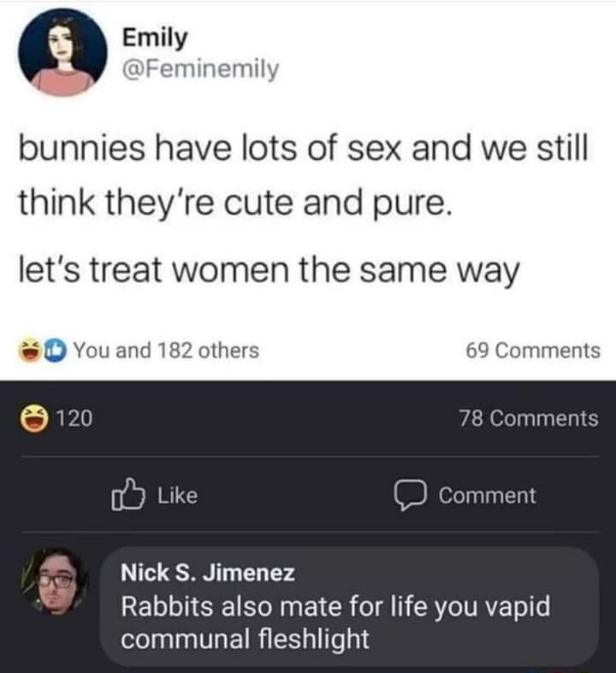
Task: Open the 69 Comments link
Action: click(533, 351)
